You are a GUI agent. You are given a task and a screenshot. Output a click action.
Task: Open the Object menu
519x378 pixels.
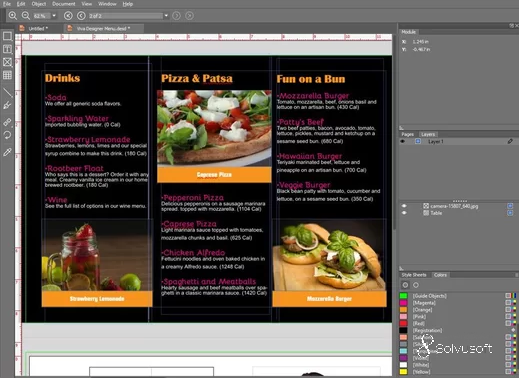[39, 4]
